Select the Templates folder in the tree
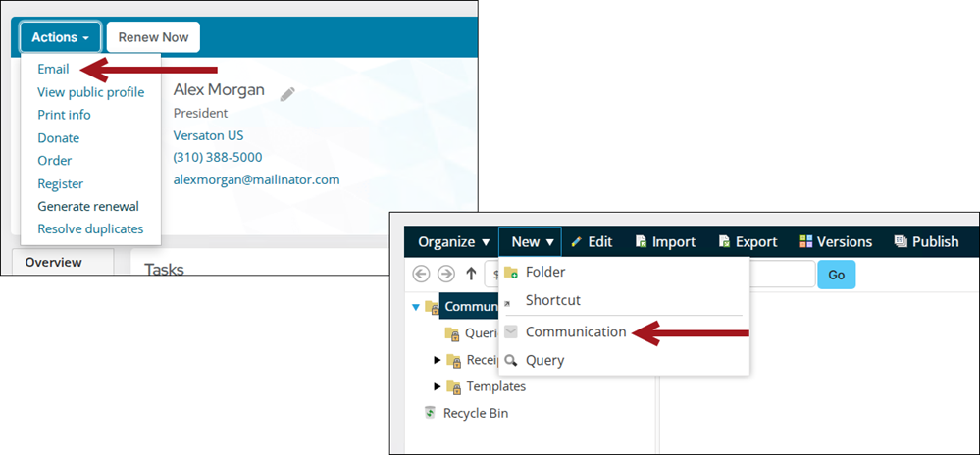 (x=496, y=386)
